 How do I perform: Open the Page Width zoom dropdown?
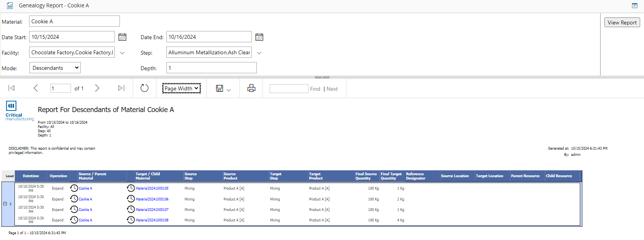(x=181, y=88)
